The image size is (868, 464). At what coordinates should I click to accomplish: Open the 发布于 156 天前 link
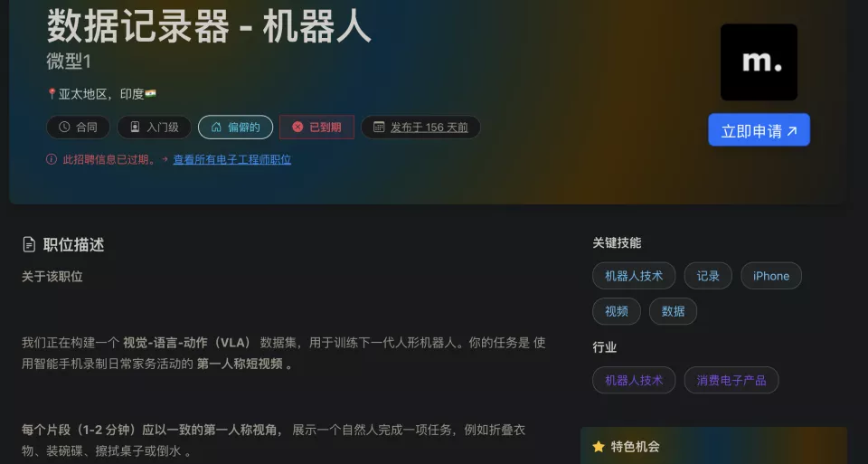pos(429,128)
